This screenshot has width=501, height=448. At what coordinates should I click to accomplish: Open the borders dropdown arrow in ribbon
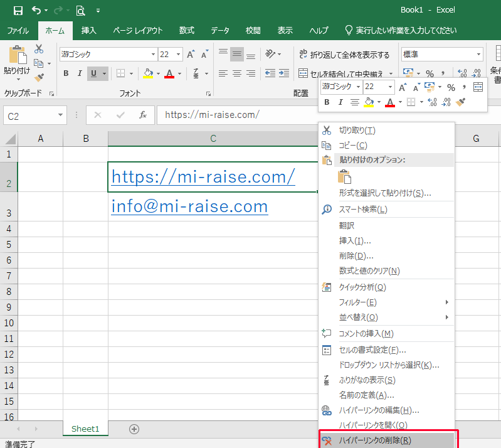131,74
